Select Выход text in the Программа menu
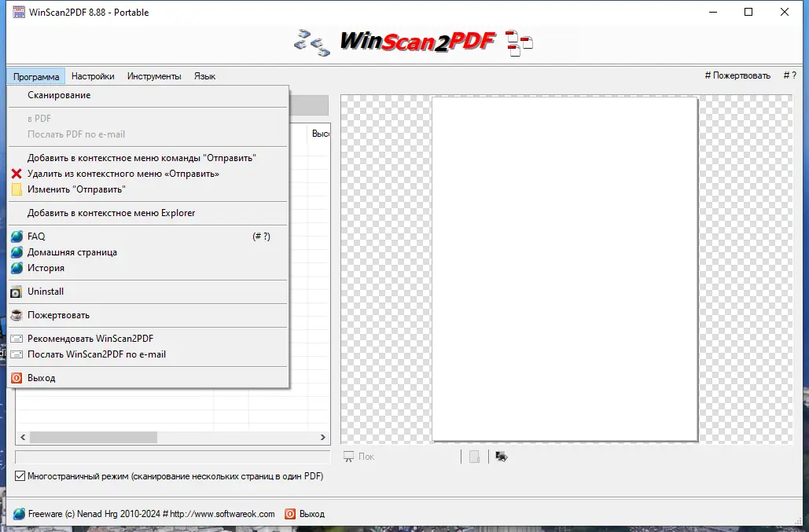This screenshot has width=809, height=532. pyautogui.click(x=41, y=378)
